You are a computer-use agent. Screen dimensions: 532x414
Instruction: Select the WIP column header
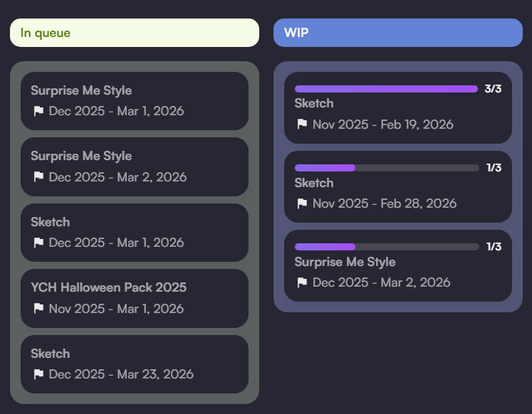click(x=398, y=33)
